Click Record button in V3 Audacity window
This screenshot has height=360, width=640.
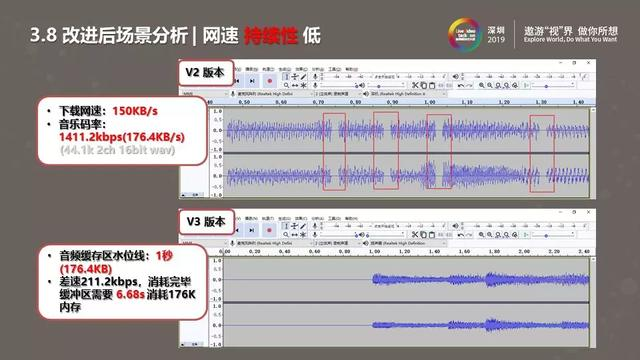(269, 230)
